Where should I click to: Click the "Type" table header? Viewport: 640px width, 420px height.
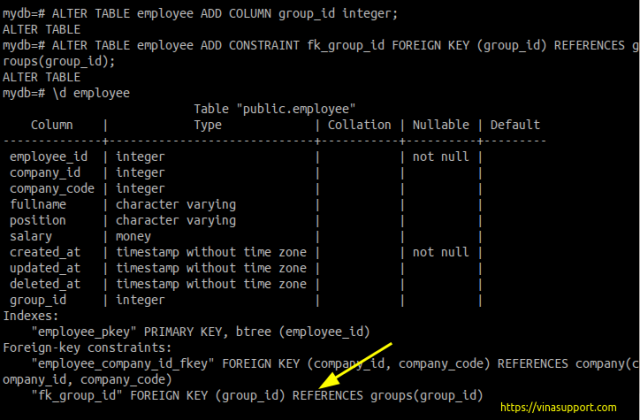[x=207, y=125]
